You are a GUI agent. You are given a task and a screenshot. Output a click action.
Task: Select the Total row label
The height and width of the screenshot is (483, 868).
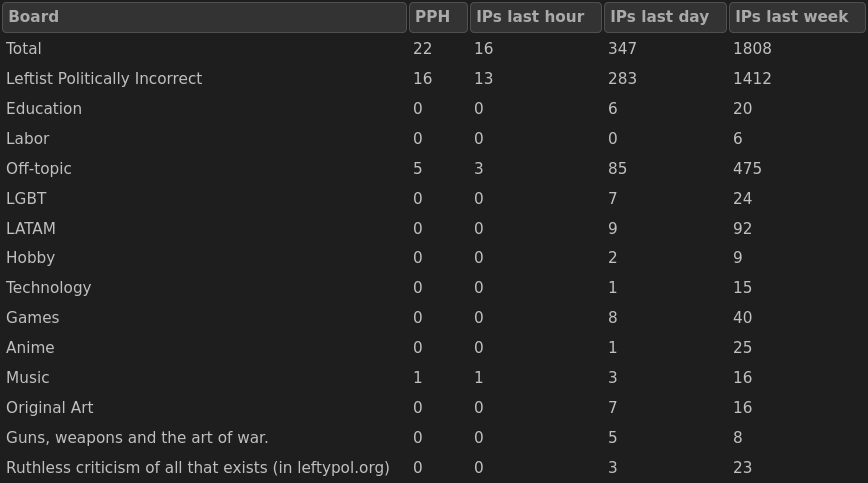click(x=24, y=49)
